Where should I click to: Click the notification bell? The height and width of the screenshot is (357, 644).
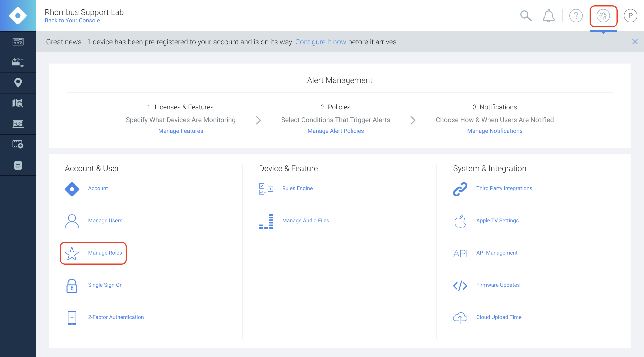click(549, 15)
